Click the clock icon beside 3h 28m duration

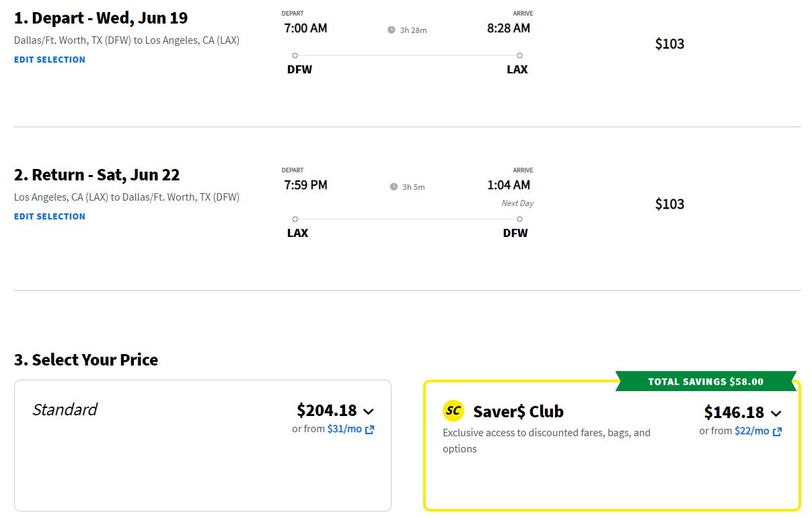392,30
